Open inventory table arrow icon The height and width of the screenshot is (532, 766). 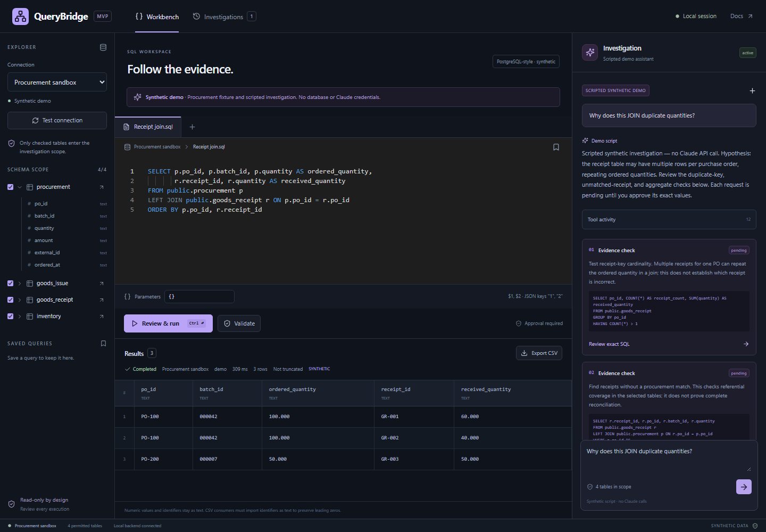coord(102,317)
